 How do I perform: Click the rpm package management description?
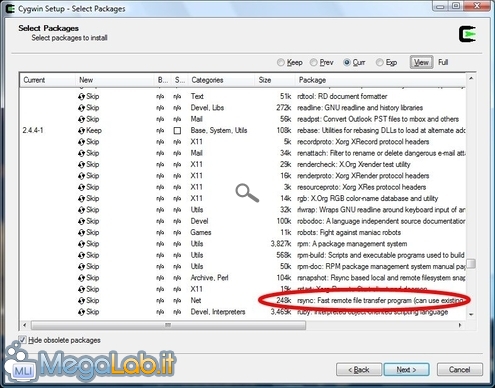coord(352,244)
